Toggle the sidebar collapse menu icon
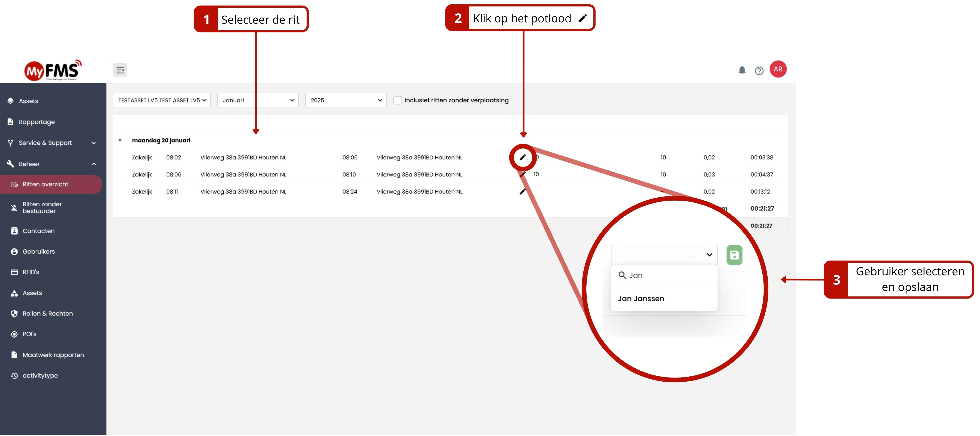The width and height of the screenshot is (980, 436). click(120, 70)
